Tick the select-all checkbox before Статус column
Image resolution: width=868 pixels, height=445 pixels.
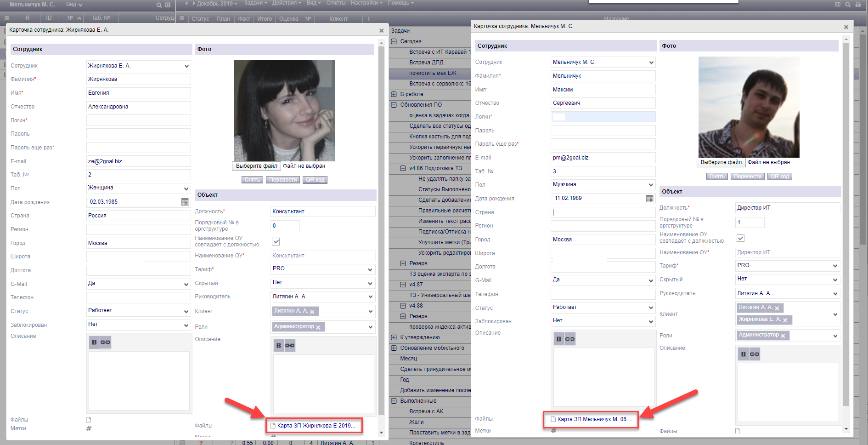point(182,18)
